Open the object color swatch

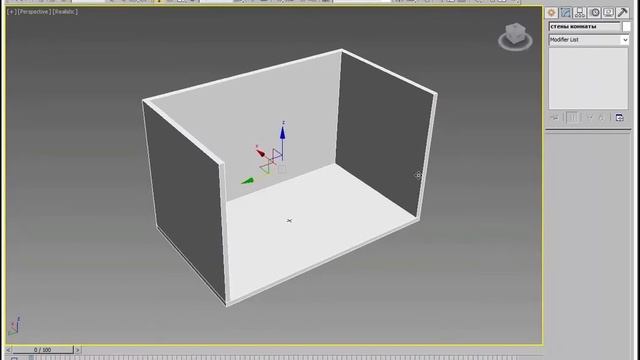click(627, 27)
